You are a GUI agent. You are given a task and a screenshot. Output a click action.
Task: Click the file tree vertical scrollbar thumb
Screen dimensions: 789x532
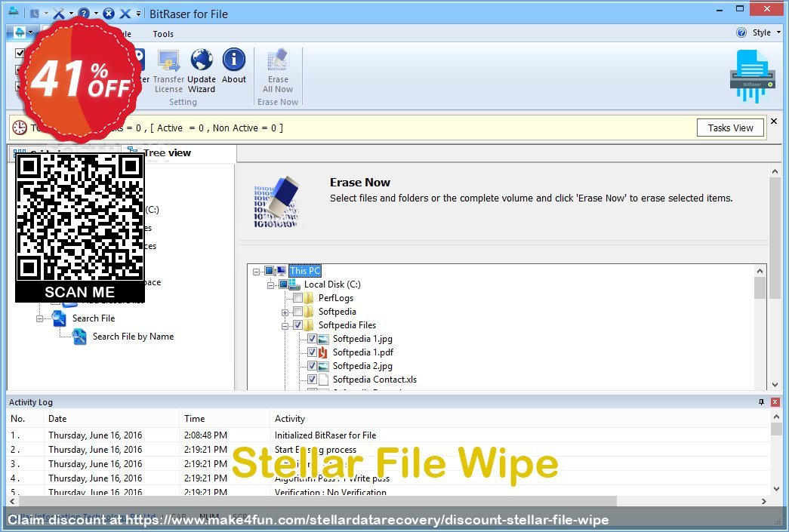pos(760,288)
